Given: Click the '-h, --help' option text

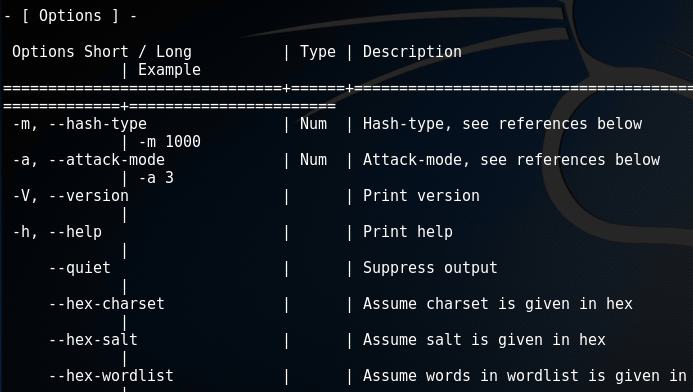Looking at the screenshot, I should pyautogui.click(x=57, y=232).
